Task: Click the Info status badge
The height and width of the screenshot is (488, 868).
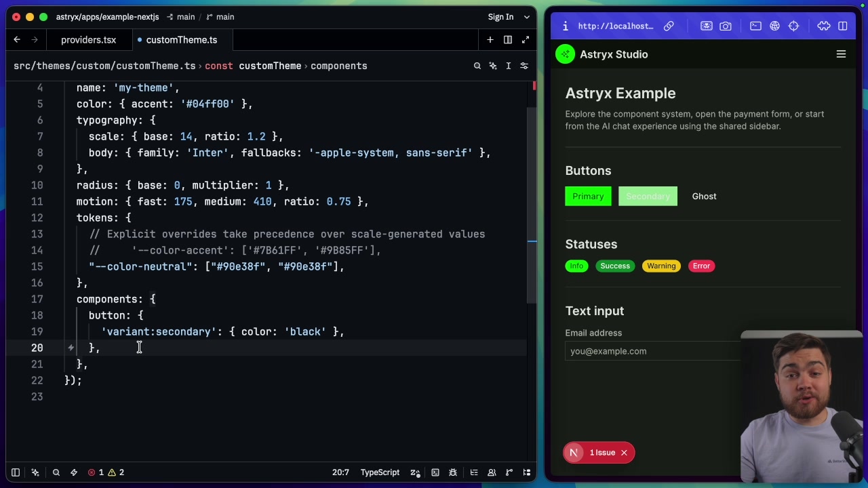Action: click(576, 266)
